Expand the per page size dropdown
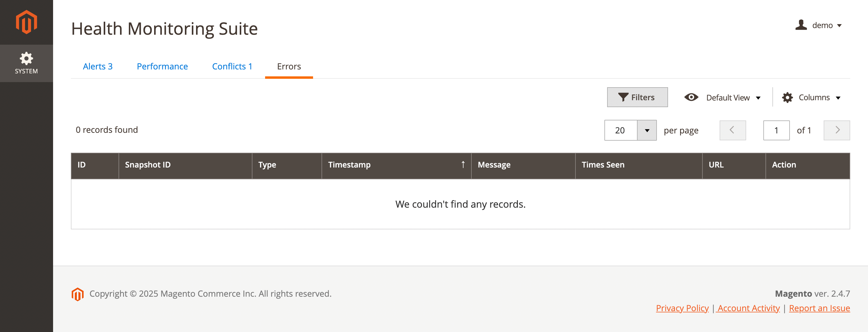The height and width of the screenshot is (332, 868). click(x=647, y=130)
